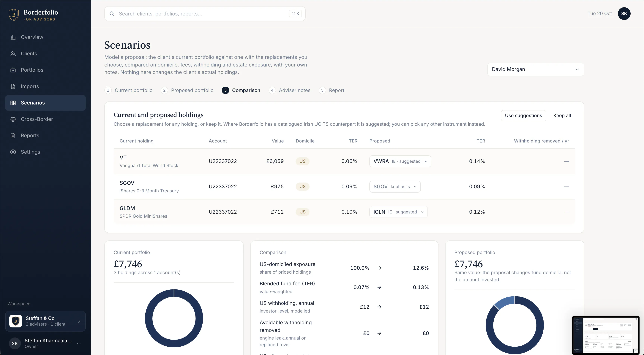
Task: Open the Portfolios page link
Action: tap(45, 70)
